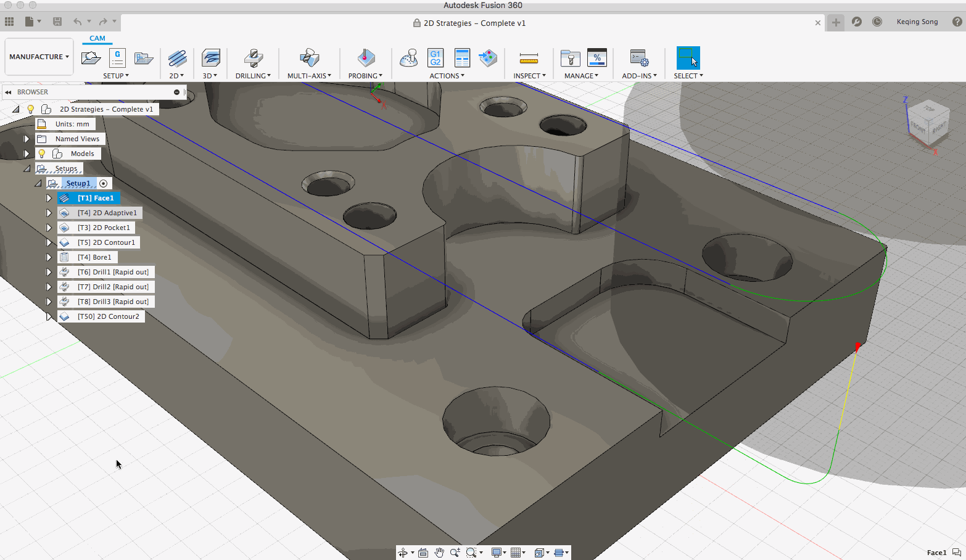
Task: Click the Drilling tool icon
Action: 253,58
